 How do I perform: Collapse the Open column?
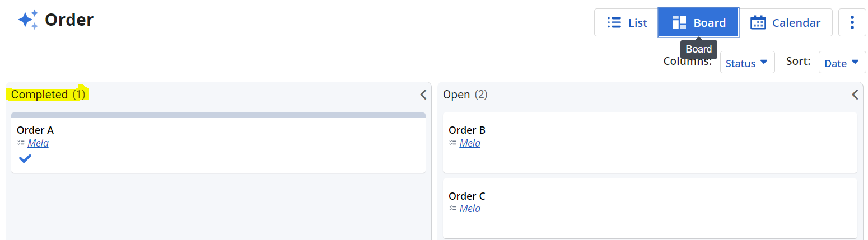pyautogui.click(x=855, y=95)
